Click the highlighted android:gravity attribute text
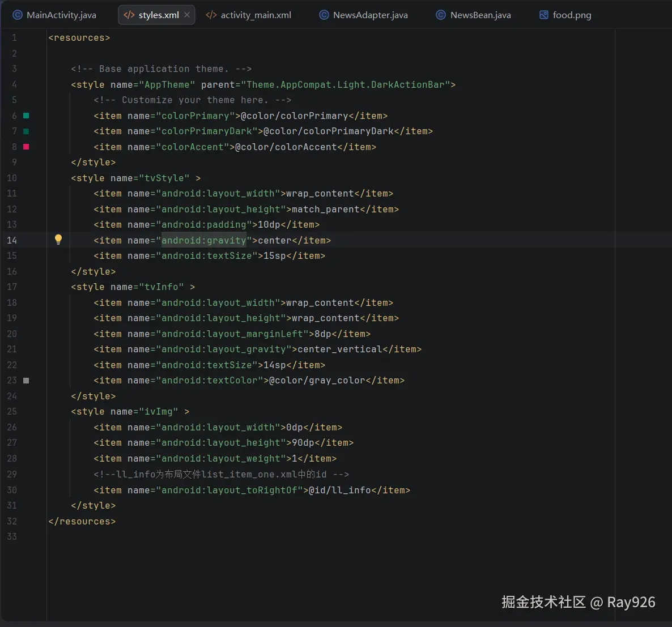Screen dimensions: 672x627 click(x=203, y=240)
